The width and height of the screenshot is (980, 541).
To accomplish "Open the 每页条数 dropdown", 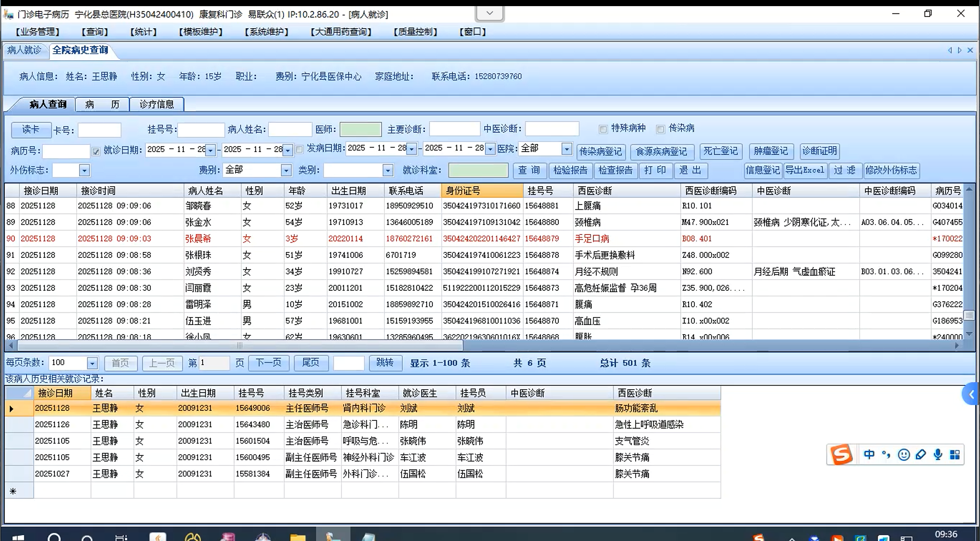I will [x=92, y=363].
